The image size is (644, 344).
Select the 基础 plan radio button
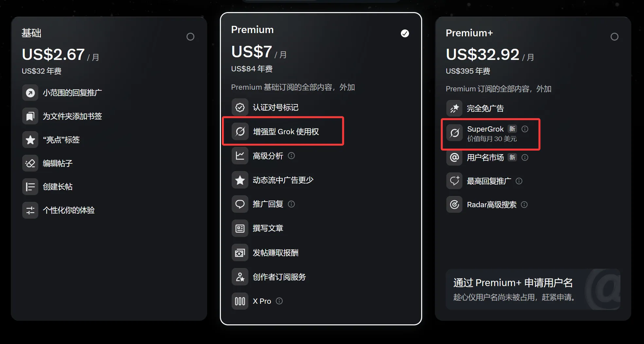(190, 36)
